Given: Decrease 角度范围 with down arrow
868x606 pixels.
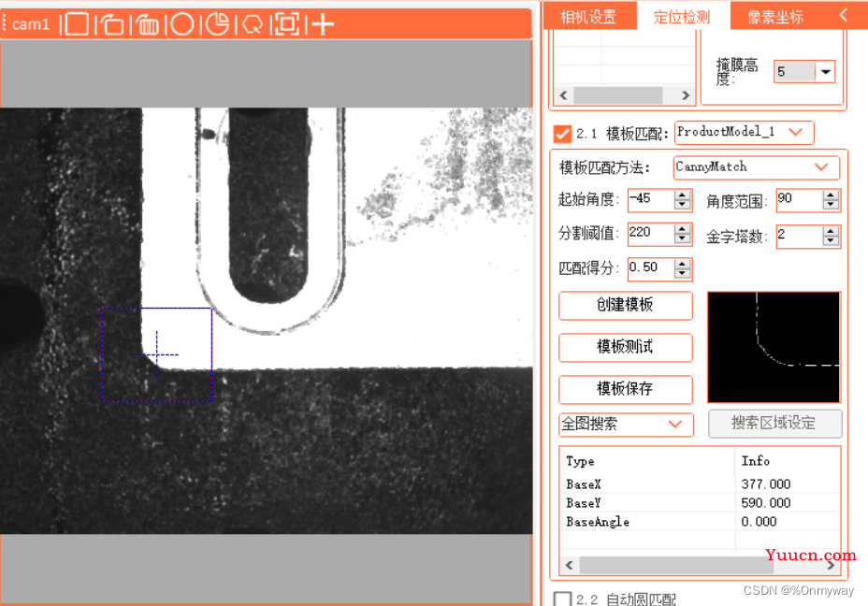Looking at the screenshot, I should tap(831, 206).
